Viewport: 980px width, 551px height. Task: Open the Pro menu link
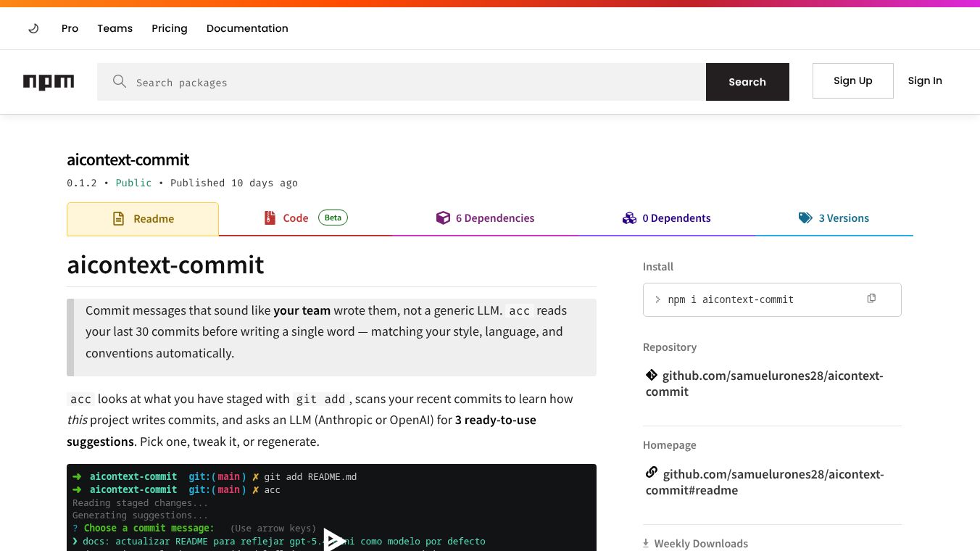tap(70, 28)
